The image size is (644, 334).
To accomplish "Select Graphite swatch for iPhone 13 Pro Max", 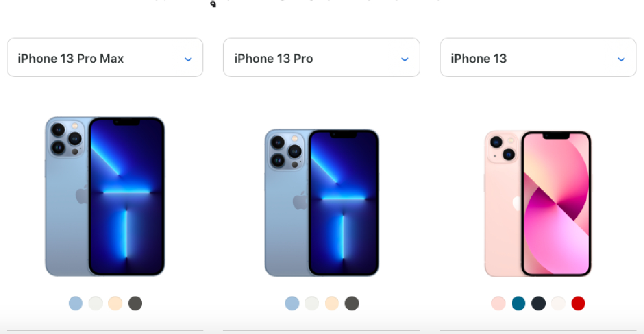I will point(135,303).
